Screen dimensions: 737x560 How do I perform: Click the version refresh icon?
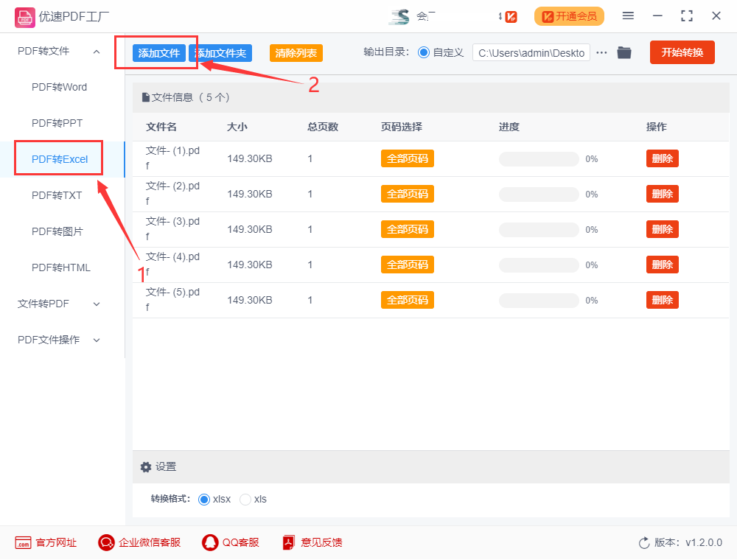644,543
